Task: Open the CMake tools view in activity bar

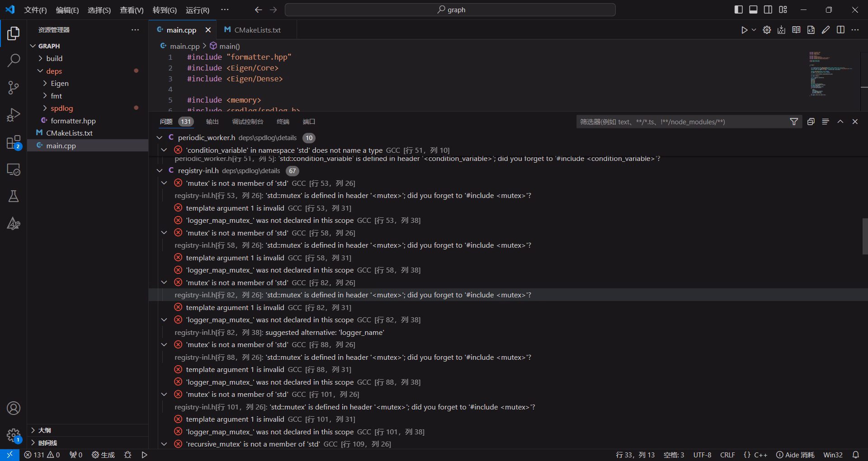Action: (x=14, y=223)
